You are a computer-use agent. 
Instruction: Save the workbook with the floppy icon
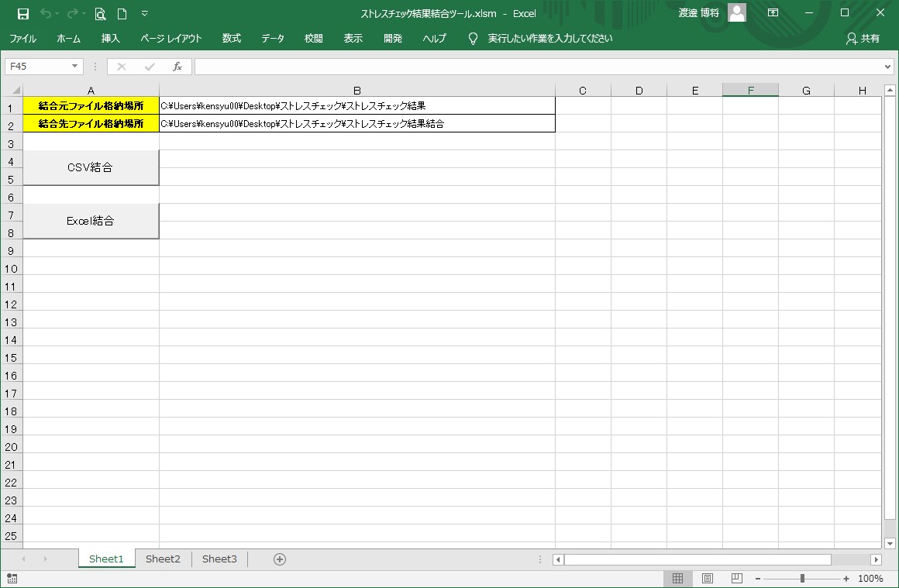[23, 14]
